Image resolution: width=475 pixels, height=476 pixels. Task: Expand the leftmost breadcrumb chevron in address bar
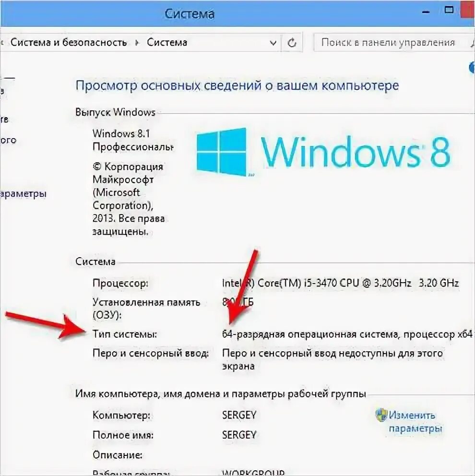[2, 43]
